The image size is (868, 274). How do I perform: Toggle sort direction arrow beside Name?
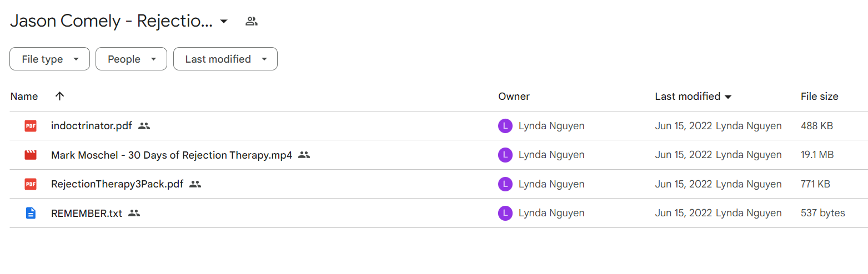tap(60, 96)
